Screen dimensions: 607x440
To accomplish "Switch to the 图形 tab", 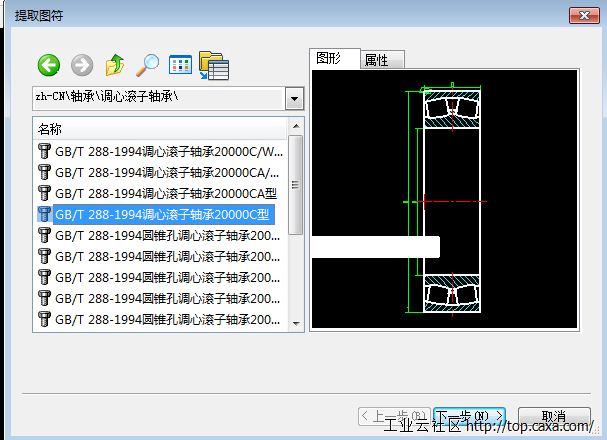I will 335,58.
